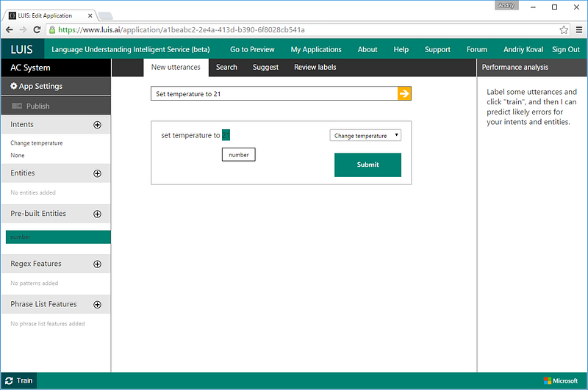Click in the Set temperature to 21 input
Viewport: 588px width, 390px height.
274,94
